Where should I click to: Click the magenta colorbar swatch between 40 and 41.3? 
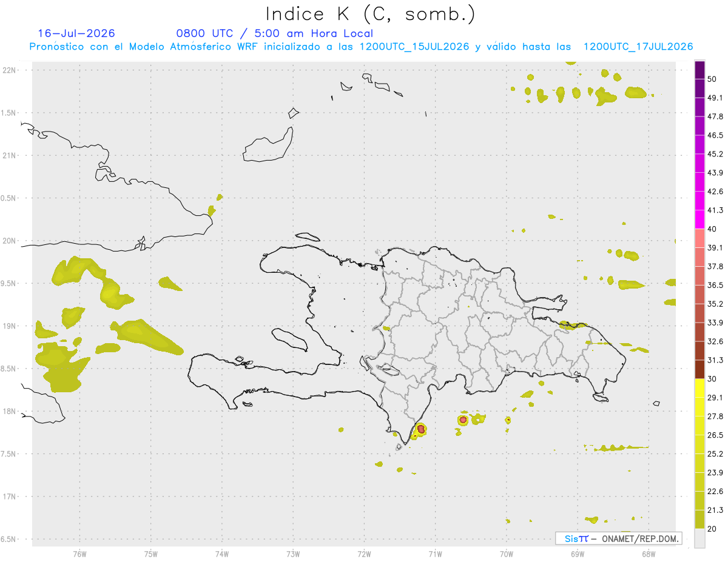click(x=699, y=219)
